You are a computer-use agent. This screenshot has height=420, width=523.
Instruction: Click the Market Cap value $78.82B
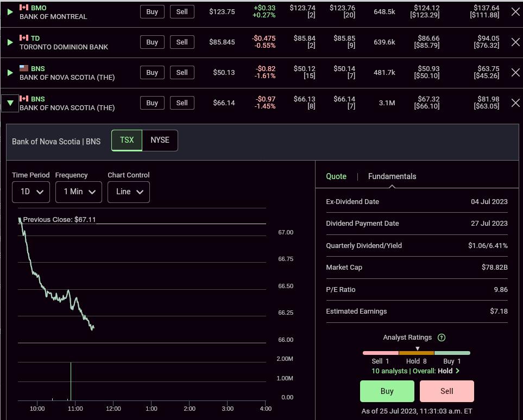(494, 268)
